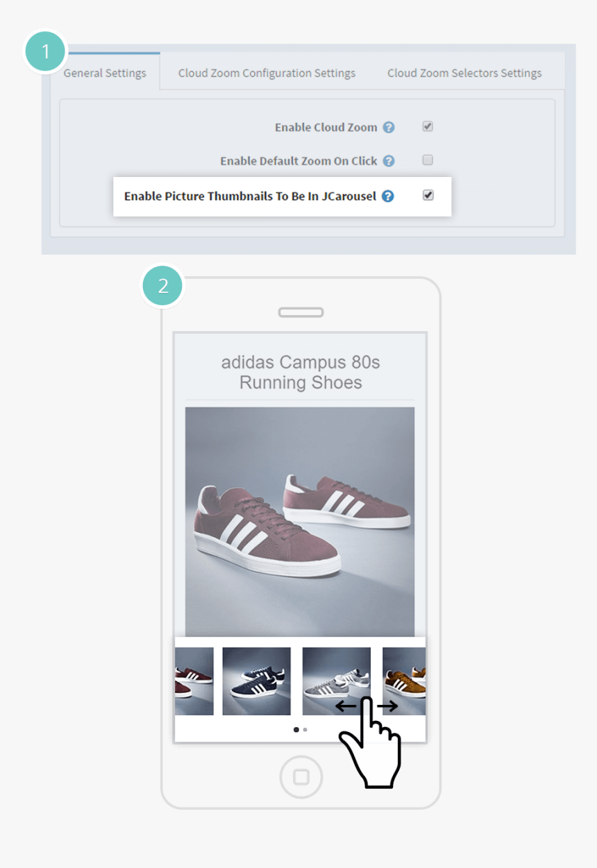Select the navy blue shoe thumbnail
The height and width of the screenshot is (868, 597).
pos(256,681)
